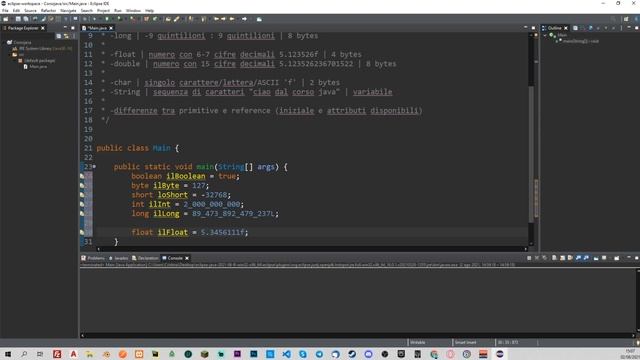Open the Search menu
This screenshot has width=640, height=360.
[x=87, y=11]
